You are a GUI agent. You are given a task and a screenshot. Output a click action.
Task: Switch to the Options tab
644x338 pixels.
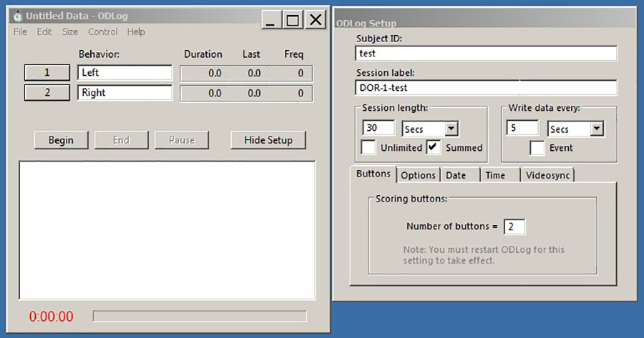(418, 175)
